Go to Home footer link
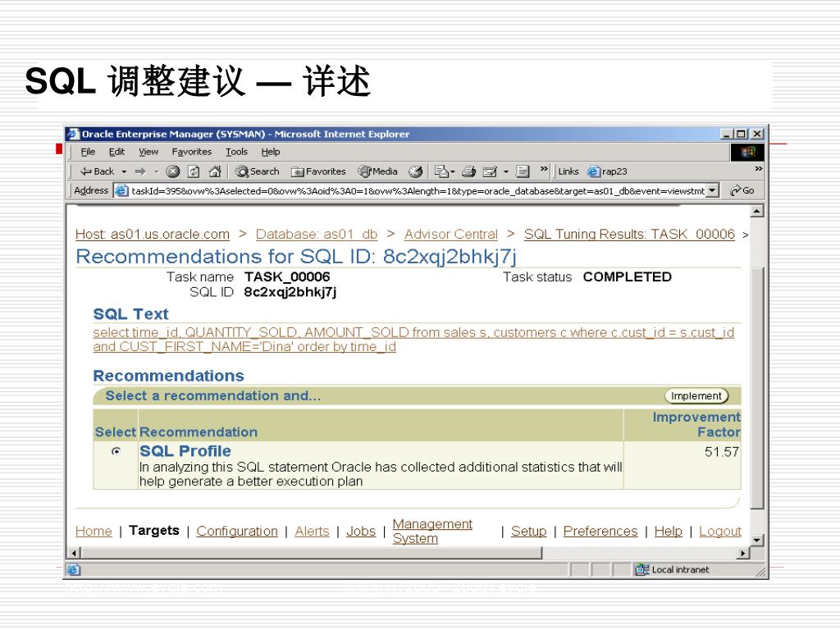Viewport: 840px width, 630px height. coord(94,532)
